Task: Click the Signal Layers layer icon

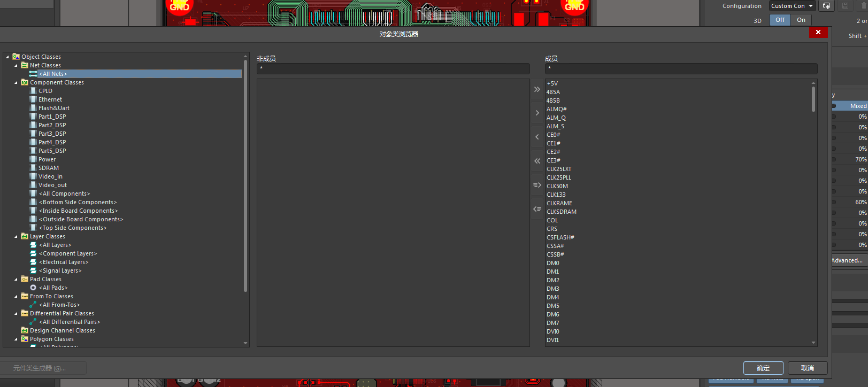Action: [33, 270]
